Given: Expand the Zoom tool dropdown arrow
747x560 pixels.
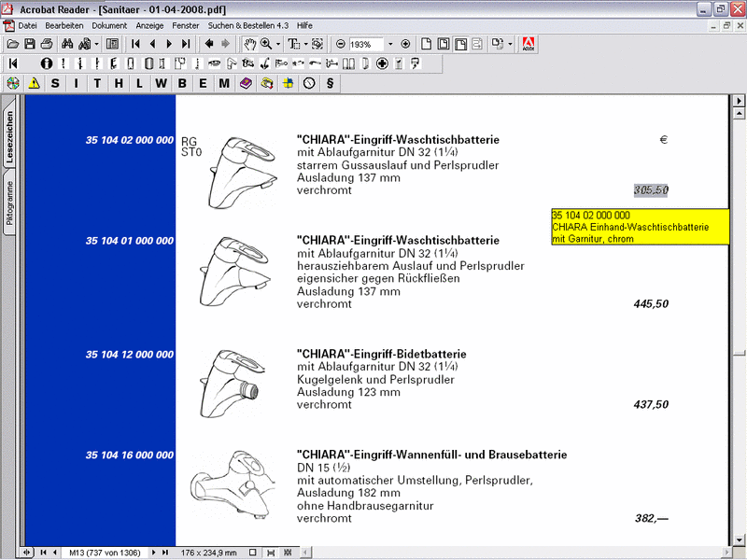Looking at the screenshot, I should [278, 44].
